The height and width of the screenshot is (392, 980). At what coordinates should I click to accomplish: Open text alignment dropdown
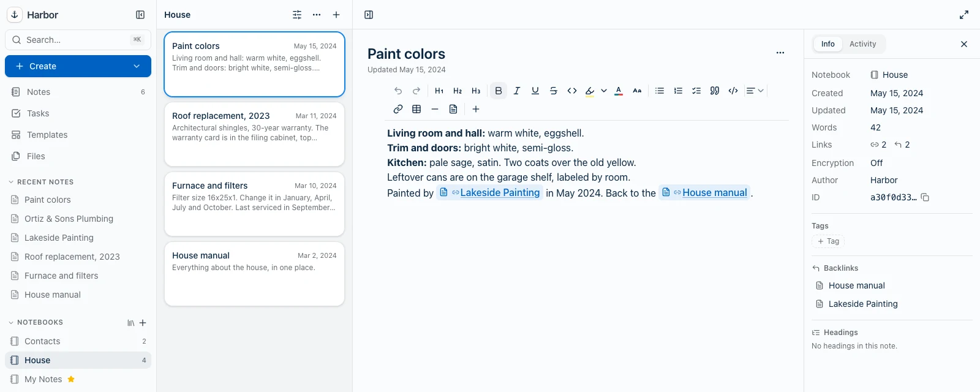(755, 91)
